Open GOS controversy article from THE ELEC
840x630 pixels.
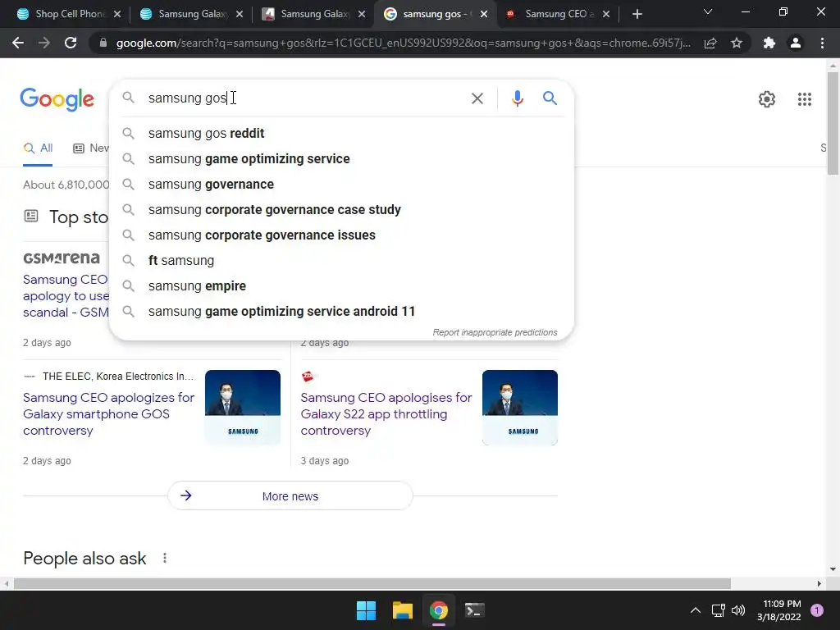click(x=109, y=414)
